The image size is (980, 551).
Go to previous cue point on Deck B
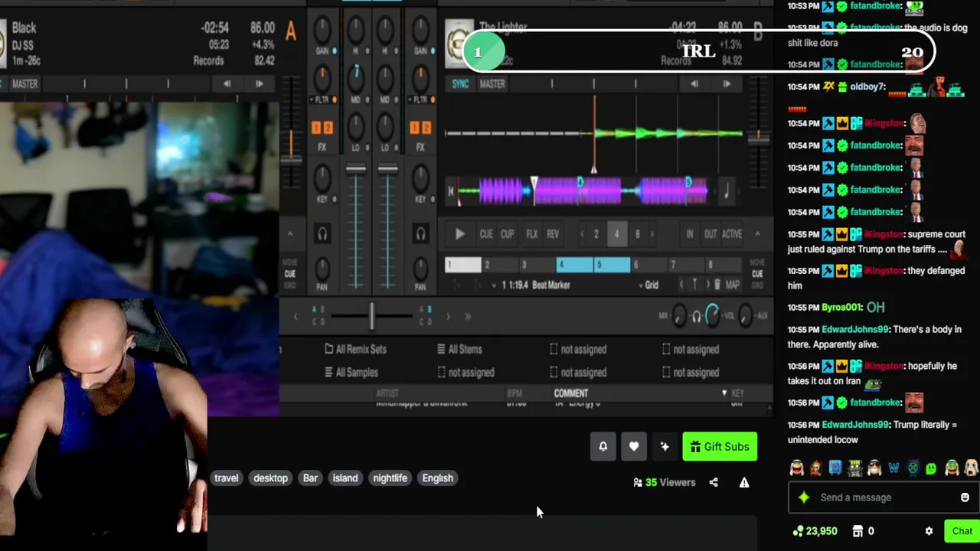(681, 285)
